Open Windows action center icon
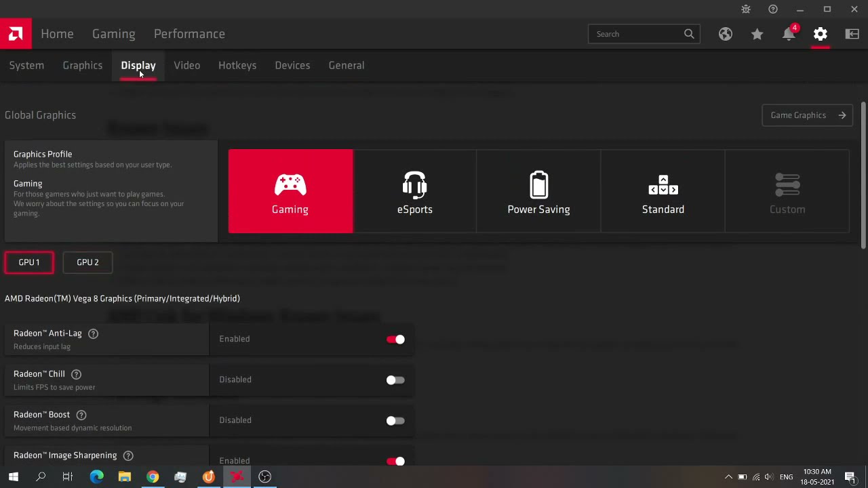 pos(850,477)
